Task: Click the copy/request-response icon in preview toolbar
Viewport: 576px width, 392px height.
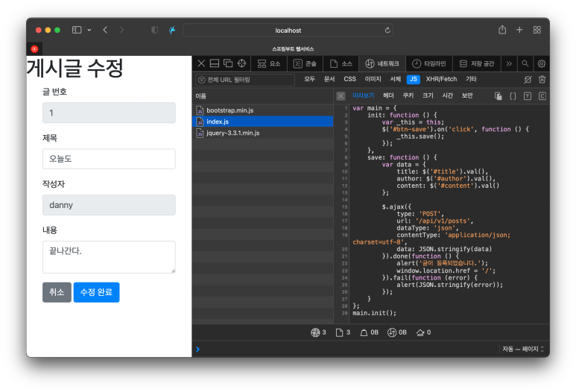Action: pos(498,96)
